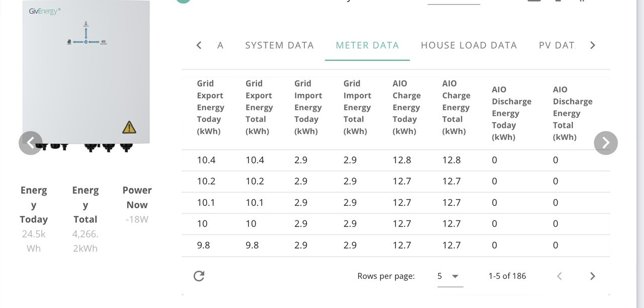Switch to the PV Data tab
Screen dimensions: 644x308
click(556, 45)
